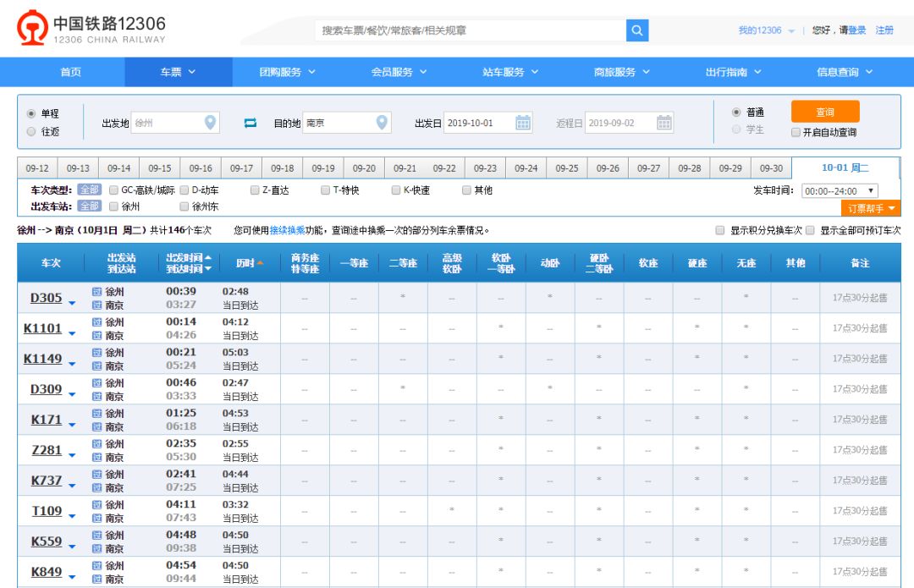Click the blue search magnifier icon
This screenshot has height=588, width=914.
point(636,30)
